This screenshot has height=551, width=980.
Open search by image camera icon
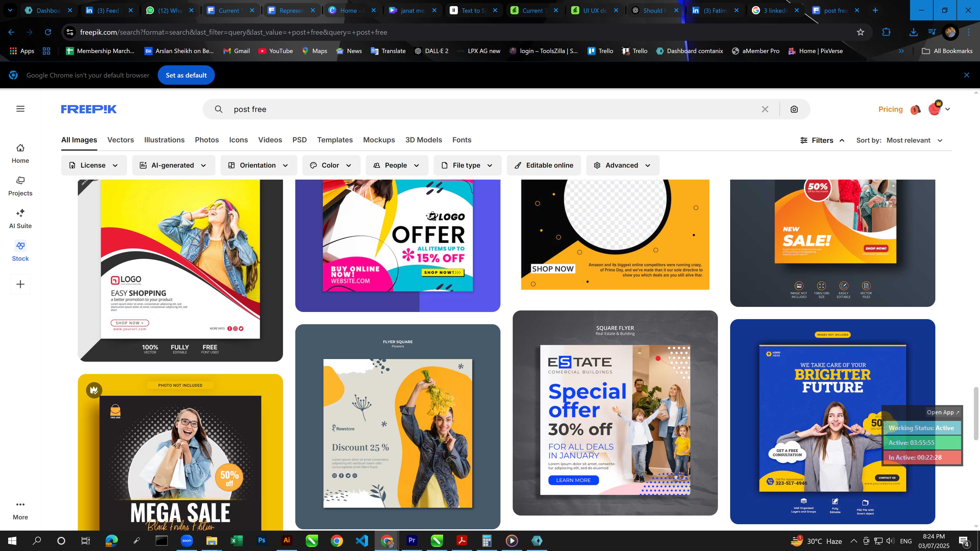(x=794, y=109)
